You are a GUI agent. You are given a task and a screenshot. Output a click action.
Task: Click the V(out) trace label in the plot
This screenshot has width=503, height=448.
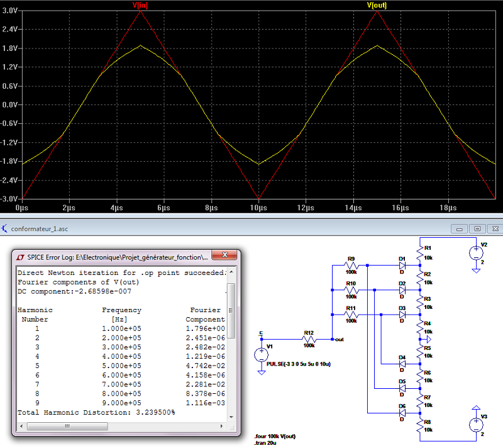377,5
